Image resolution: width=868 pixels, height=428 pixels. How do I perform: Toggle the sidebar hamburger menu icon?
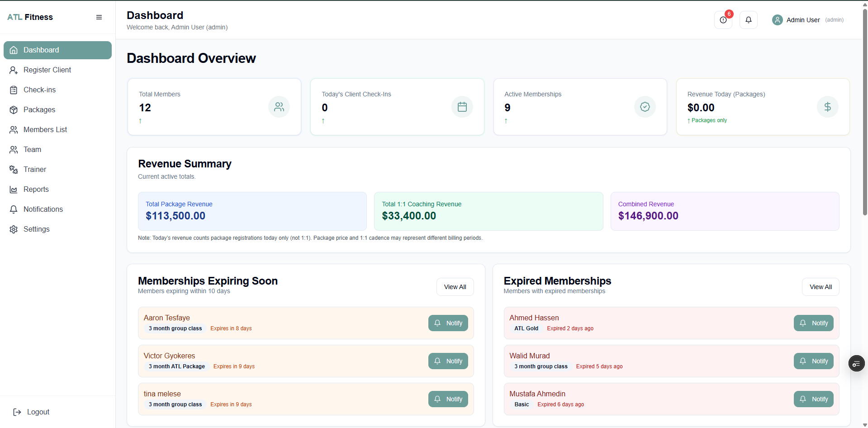coord(99,17)
